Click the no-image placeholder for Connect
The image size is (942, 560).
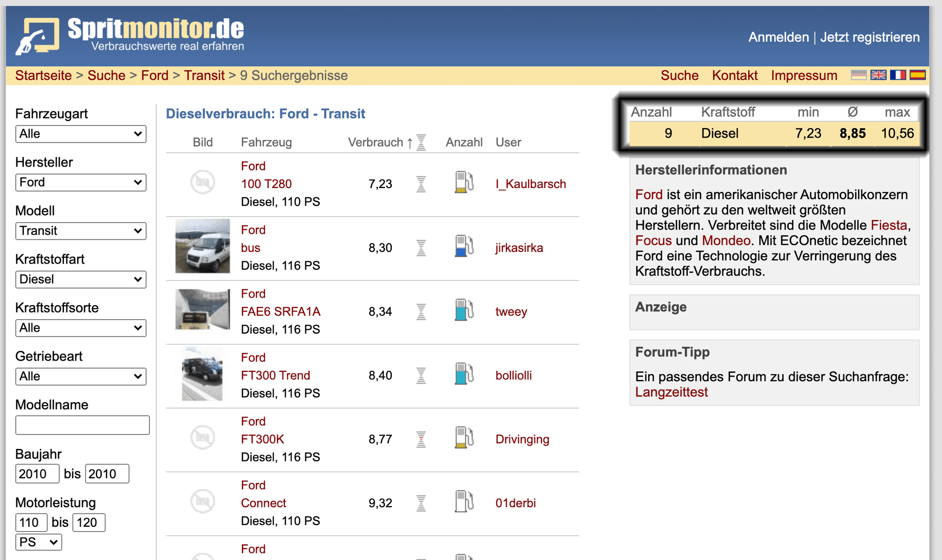(203, 501)
